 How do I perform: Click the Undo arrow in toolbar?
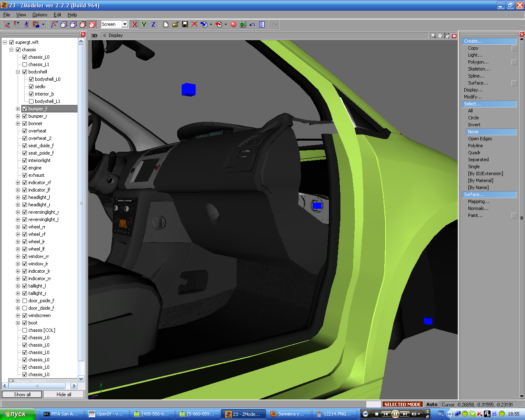tap(252, 25)
